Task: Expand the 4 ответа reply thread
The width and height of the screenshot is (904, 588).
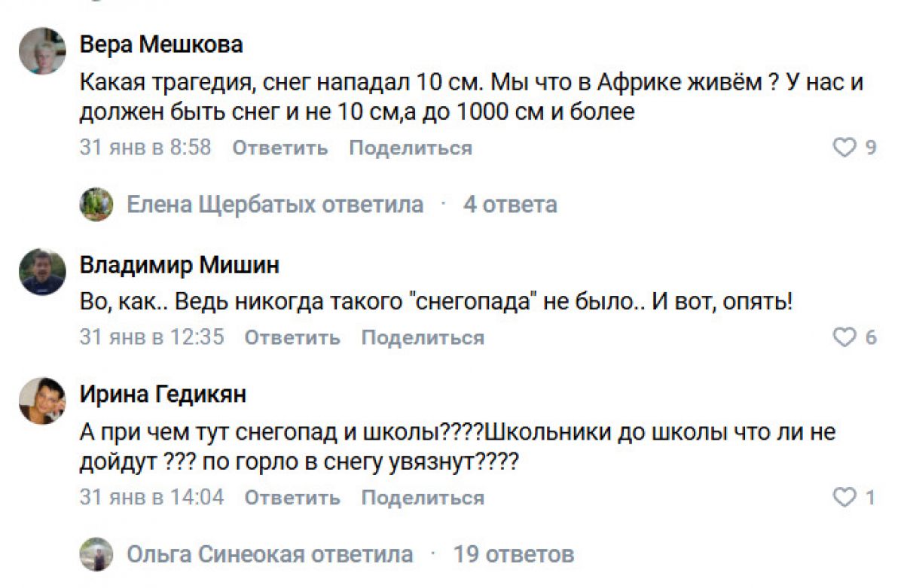Action: tap(510, 204)
